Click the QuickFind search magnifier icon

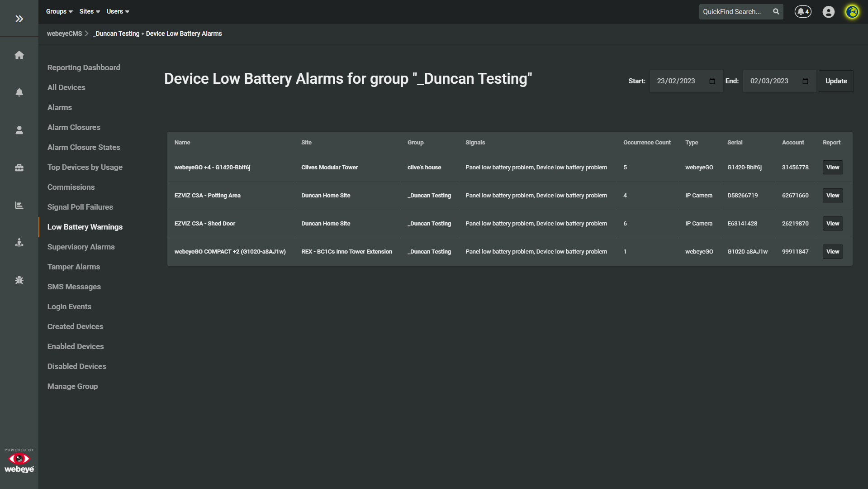(x=776, y=12)
